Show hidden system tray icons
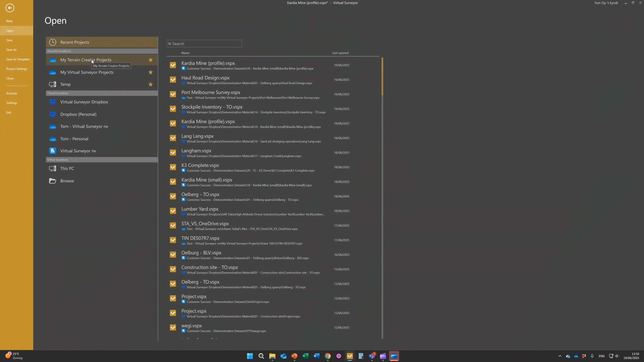Screen dimensions: 644x362 (559, 356)
